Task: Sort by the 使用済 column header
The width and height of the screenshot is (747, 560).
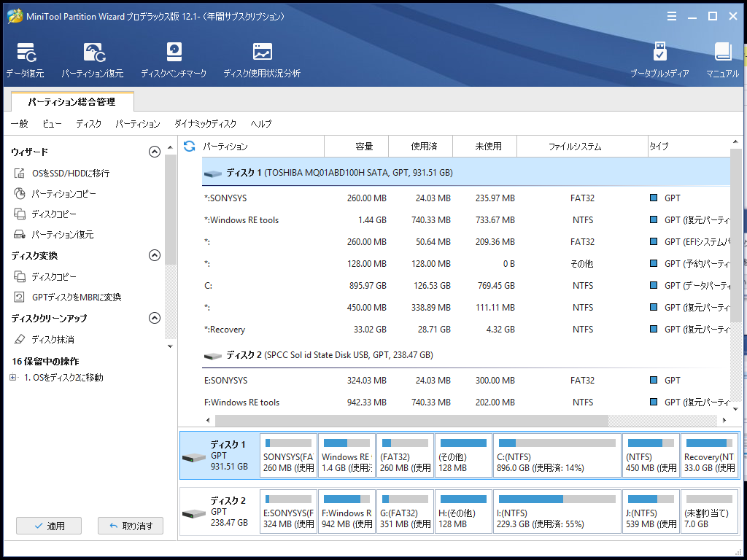Action: [420, 146]
